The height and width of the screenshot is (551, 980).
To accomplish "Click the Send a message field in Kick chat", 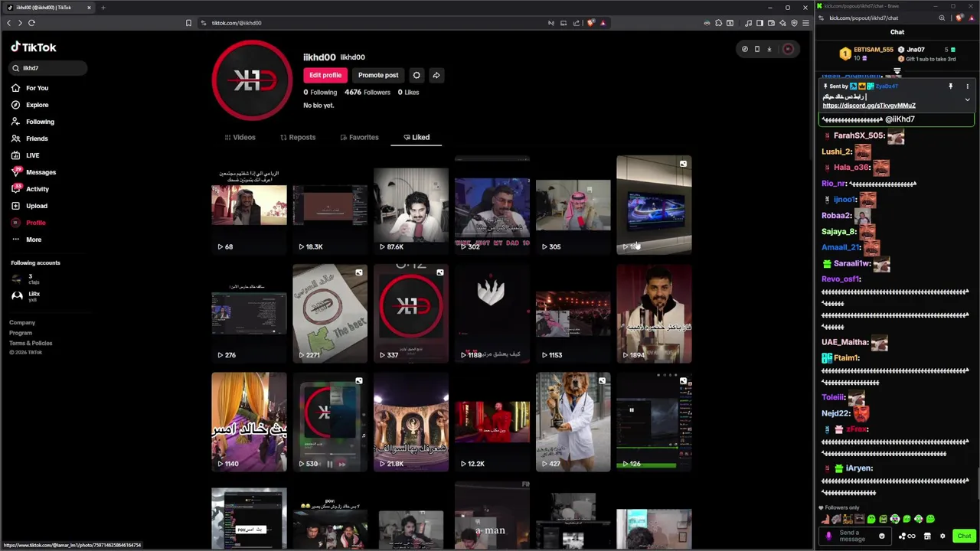I will [855, 536].
